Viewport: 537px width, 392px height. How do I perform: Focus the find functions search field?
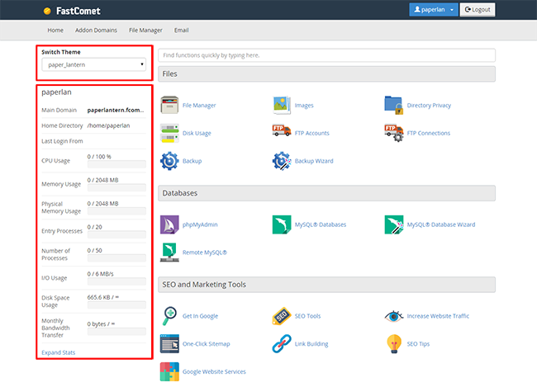tap(326, 55)
